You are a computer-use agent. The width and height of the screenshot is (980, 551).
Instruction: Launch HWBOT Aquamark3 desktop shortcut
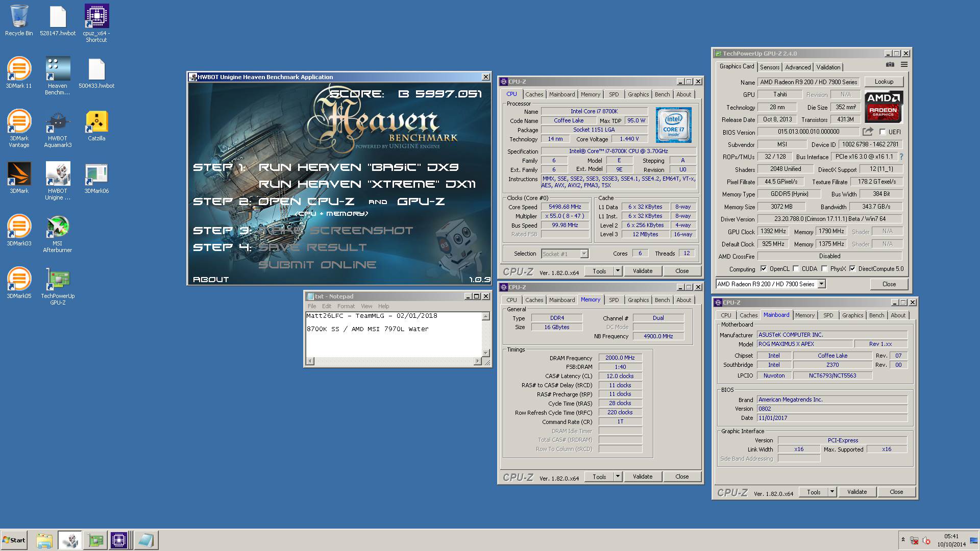pos(58,129)
